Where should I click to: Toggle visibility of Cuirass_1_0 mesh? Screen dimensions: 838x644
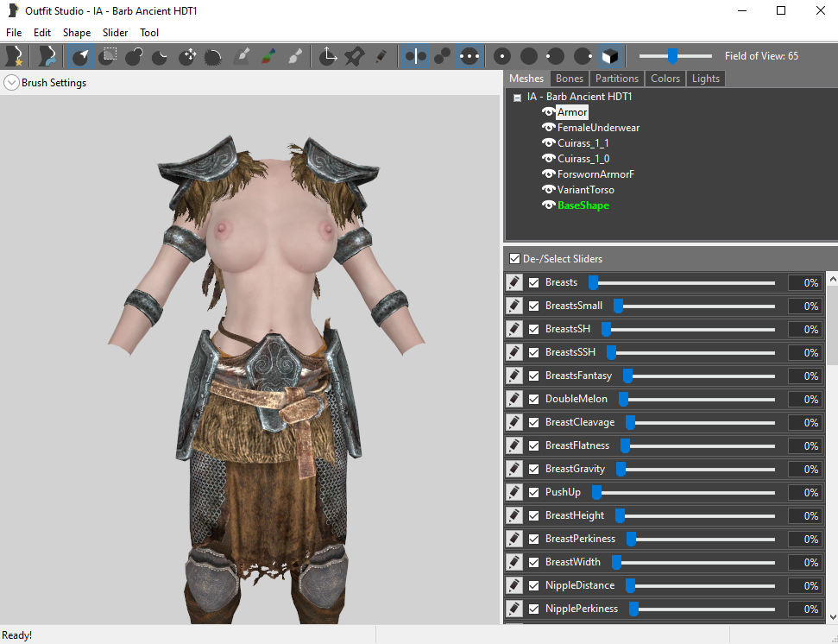[548, 158]
